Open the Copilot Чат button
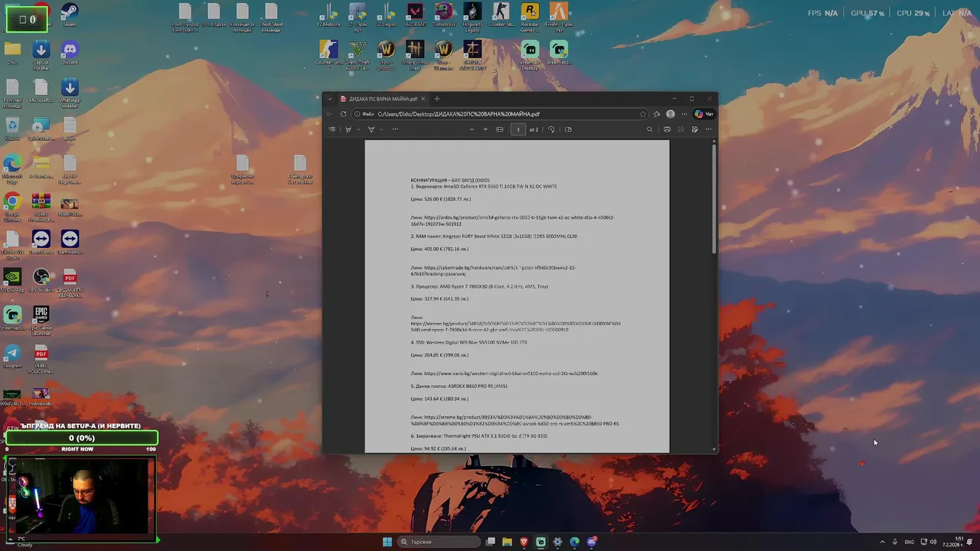 [x=704, y=114]
